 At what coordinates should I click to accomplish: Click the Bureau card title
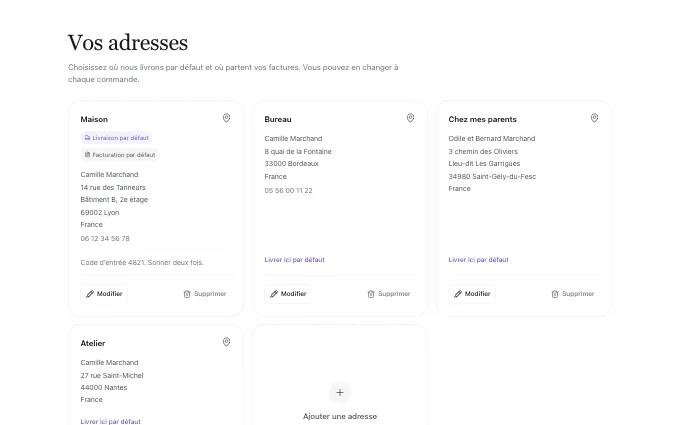278,119
